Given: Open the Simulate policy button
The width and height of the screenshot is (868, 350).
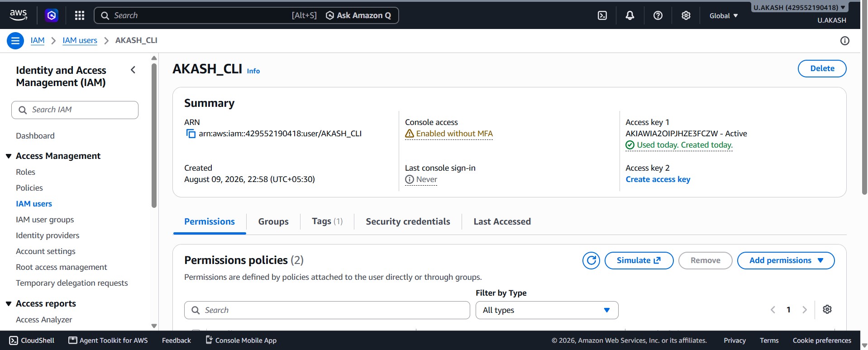Looking at the screenshot, I should tap(639, 260).
